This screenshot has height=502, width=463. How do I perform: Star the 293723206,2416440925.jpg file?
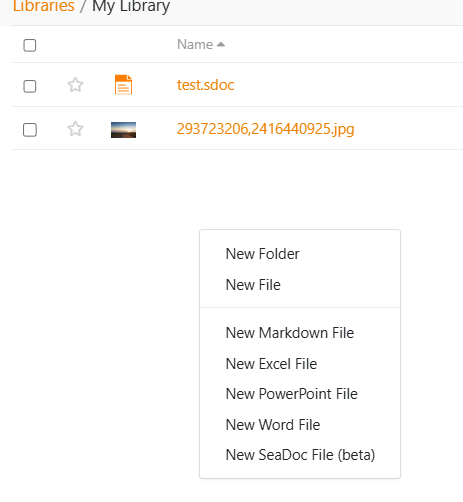(x=75, y=129)
